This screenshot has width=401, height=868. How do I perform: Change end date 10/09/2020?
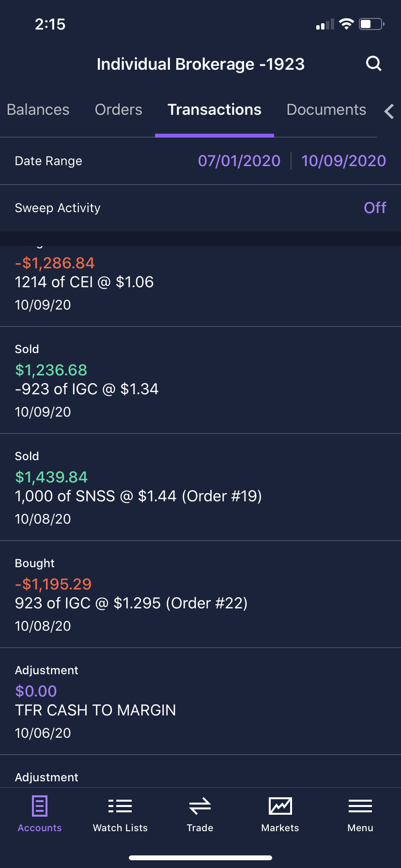(x=343, y=161)
